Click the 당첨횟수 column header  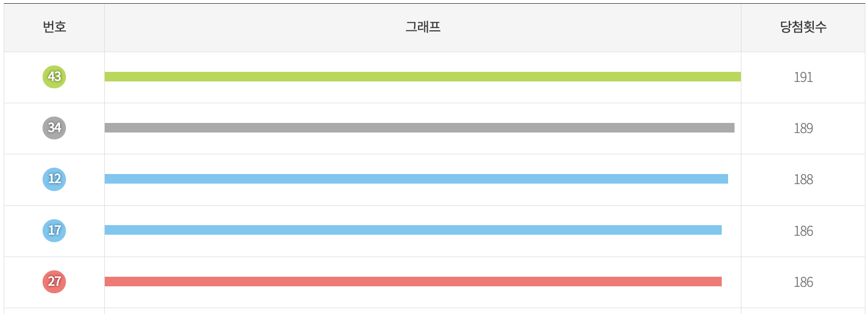[x=803, y=27]
